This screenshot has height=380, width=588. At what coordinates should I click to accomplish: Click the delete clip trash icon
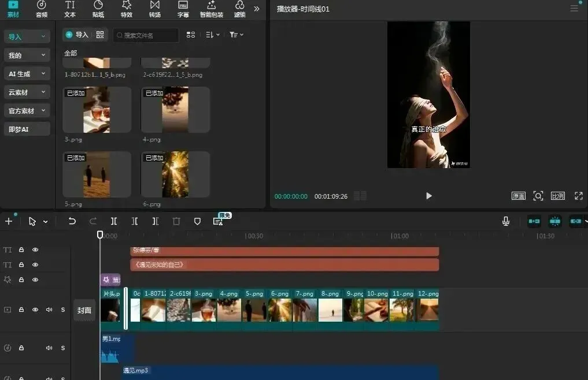point(176,221)
